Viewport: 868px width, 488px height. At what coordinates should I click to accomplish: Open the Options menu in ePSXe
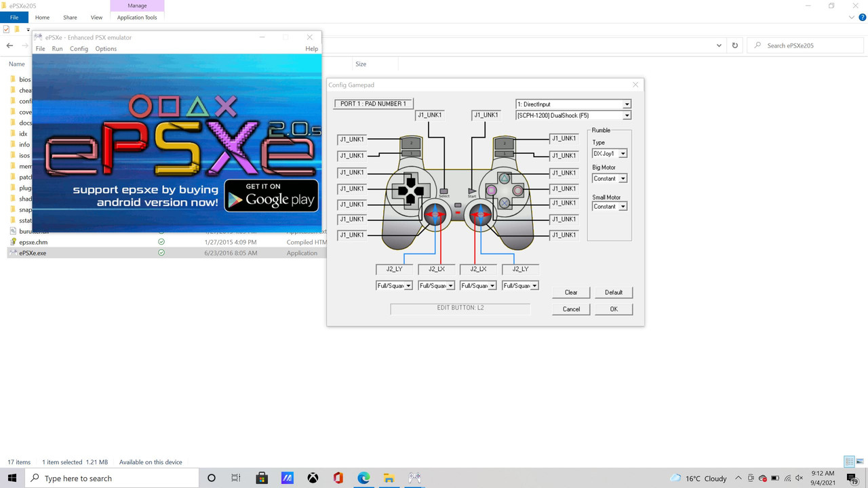coord(106,49)
